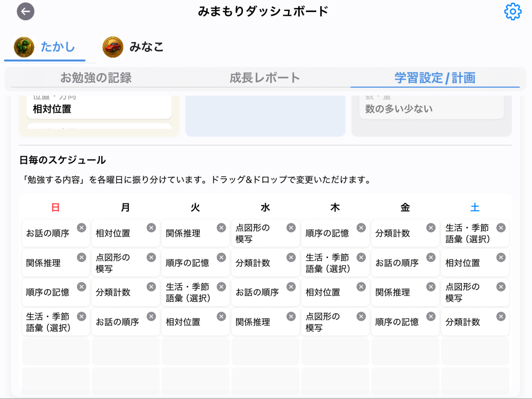Screen dimensions: 532x399
Task: Remove 点図形の模写 from Saturday's third row
Action: coord(501,286)
